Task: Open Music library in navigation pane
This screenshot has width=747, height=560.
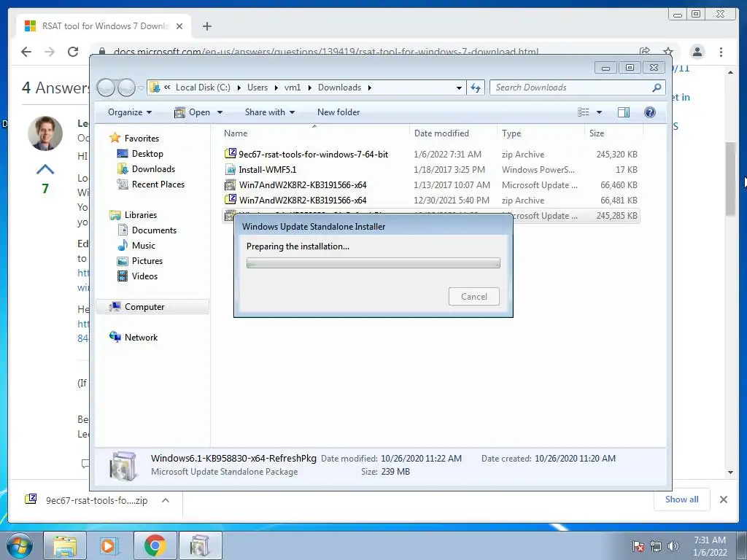Action: [136, 245]
